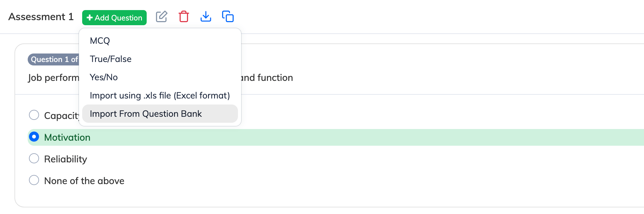Choose the Reliability radio button

34,159
